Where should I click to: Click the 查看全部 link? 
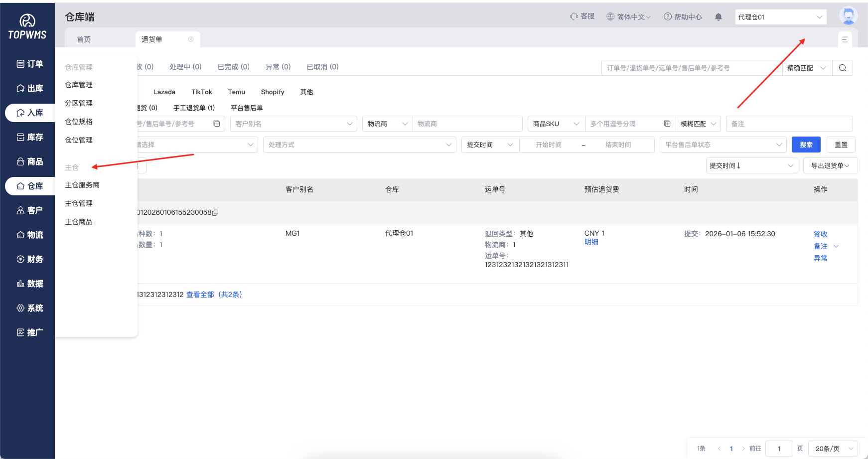tap(200, 295)
